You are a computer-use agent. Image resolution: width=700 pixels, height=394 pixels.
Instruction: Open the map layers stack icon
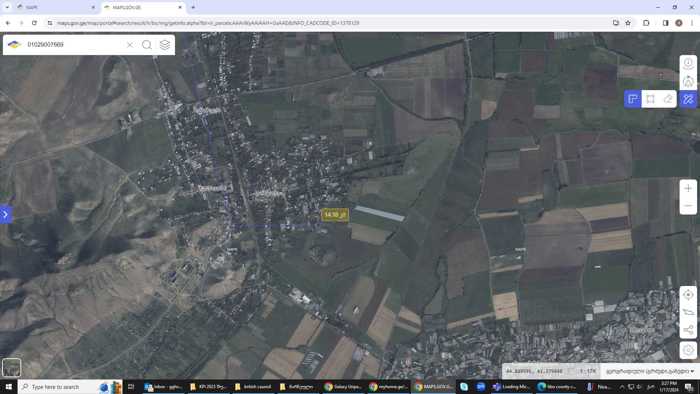(x=165, y=45)
